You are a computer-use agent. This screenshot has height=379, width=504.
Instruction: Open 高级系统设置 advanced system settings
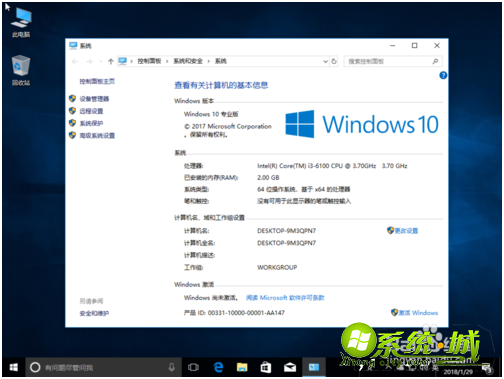(x=97, y=135)
